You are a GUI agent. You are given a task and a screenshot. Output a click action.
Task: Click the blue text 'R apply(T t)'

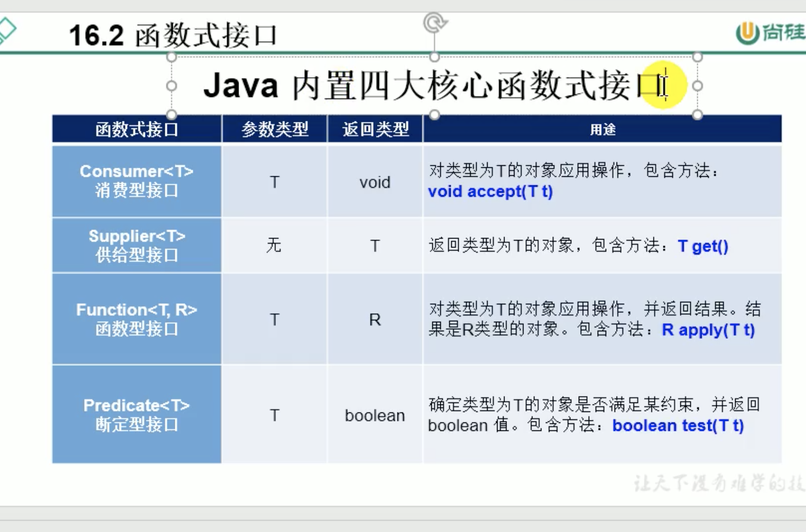click(x=708, y=330)
